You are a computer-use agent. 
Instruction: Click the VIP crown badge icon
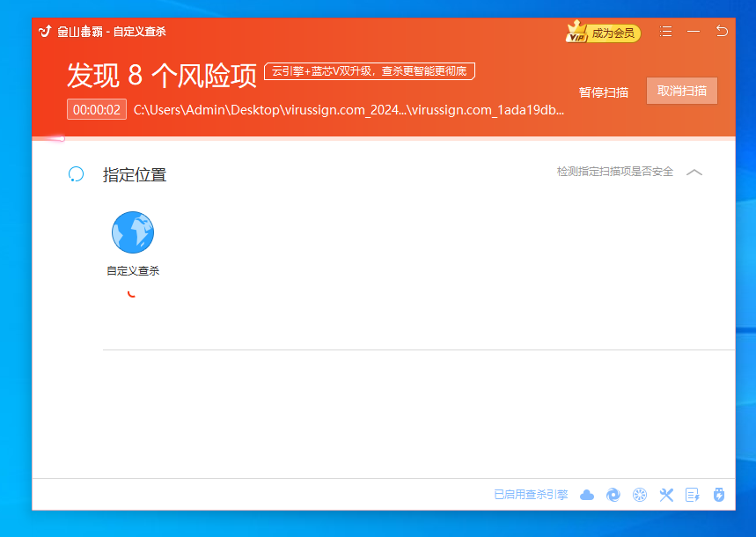coord(576,33)
